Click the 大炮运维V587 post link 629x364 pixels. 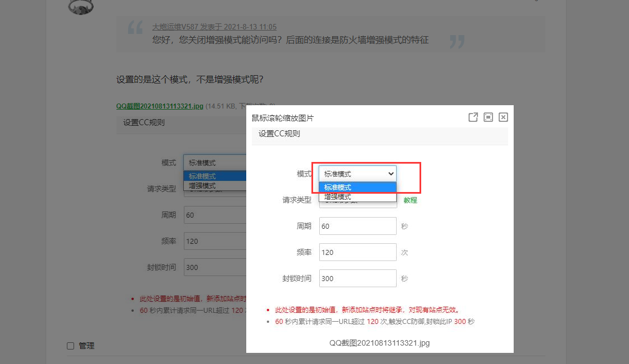point(175,26)
